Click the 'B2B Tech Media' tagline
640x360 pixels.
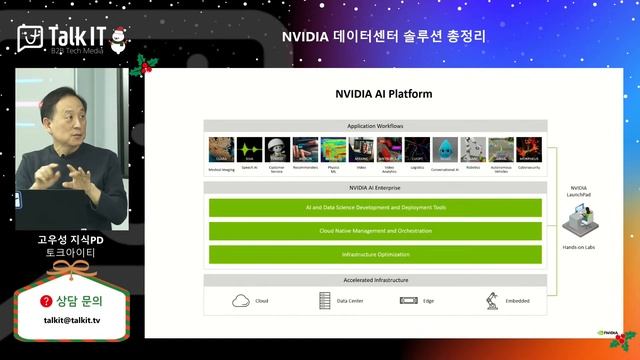coord(77,51)
